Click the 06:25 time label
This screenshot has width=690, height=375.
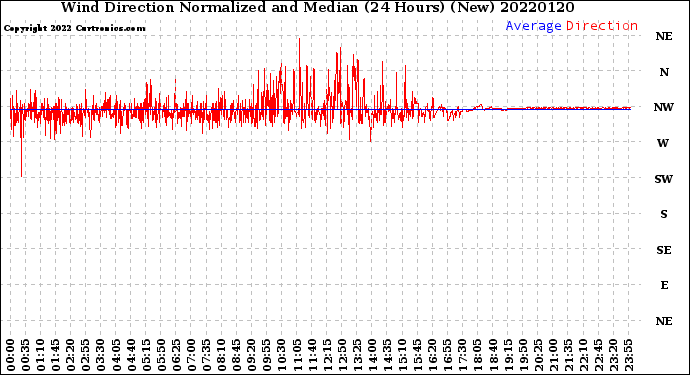[176, 355]
